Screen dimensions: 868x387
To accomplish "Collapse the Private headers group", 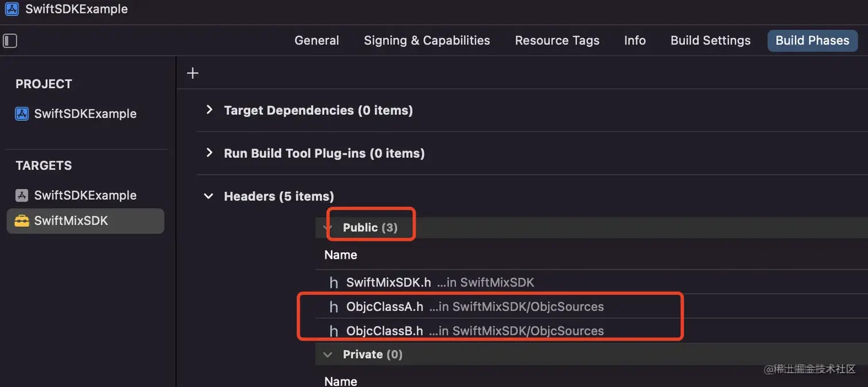I will (x=328, y=355).
